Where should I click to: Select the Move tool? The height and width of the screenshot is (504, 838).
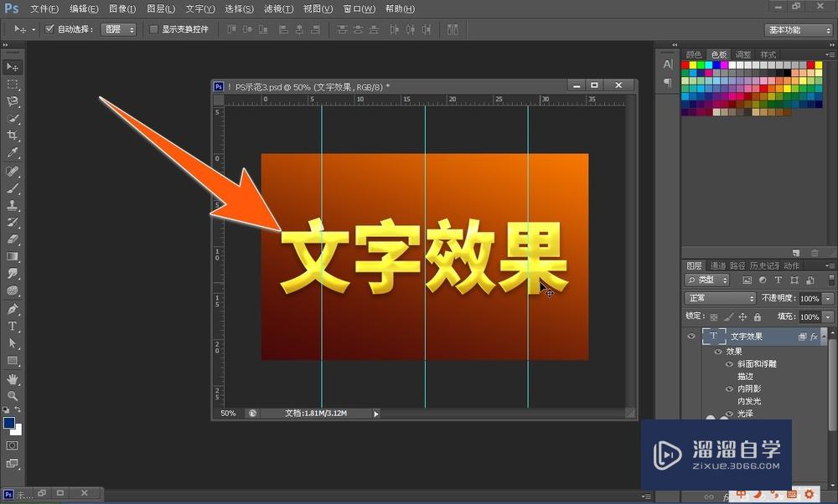[12, 67]
